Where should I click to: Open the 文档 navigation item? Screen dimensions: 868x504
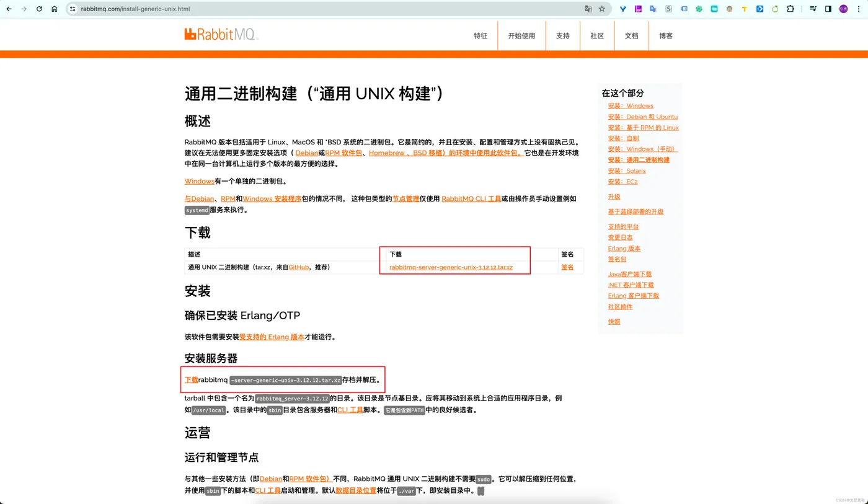[631, 36]
